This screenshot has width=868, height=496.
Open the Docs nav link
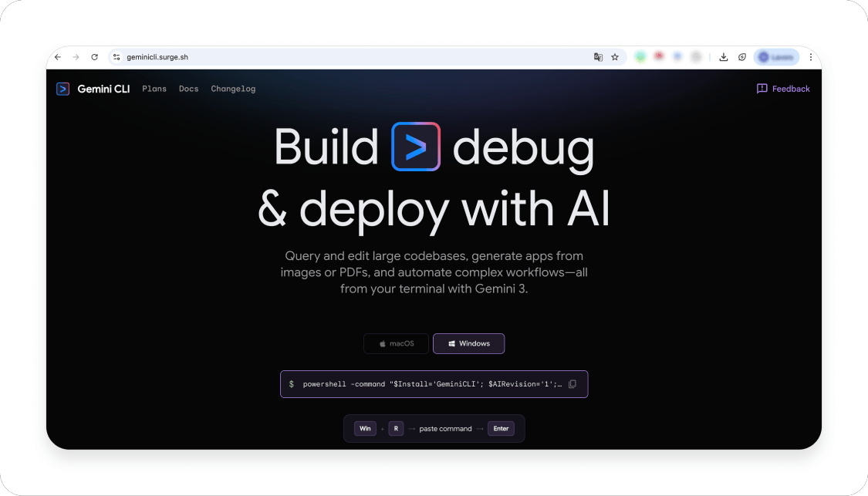(189, 89)
